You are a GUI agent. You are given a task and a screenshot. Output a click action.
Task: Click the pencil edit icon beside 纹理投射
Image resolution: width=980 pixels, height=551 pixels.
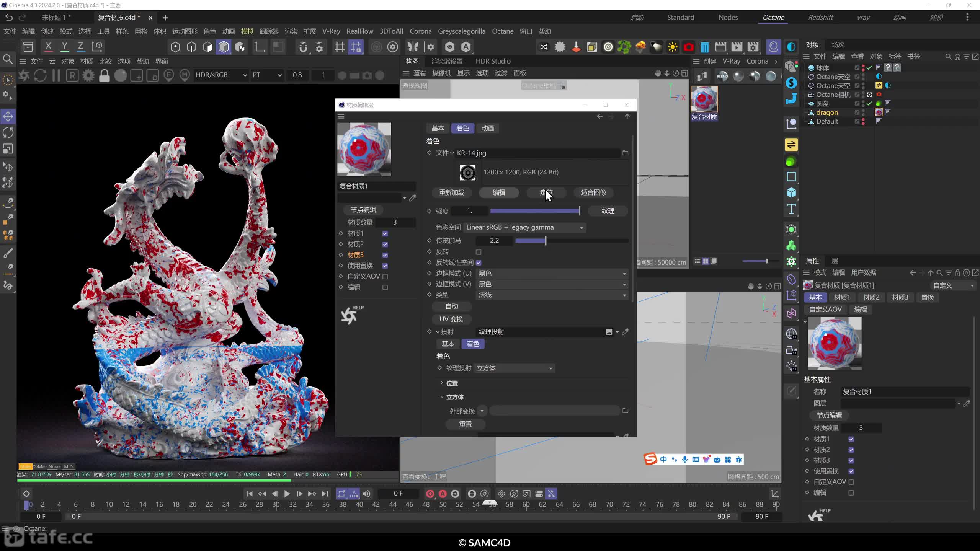click(x=625, y=332)
